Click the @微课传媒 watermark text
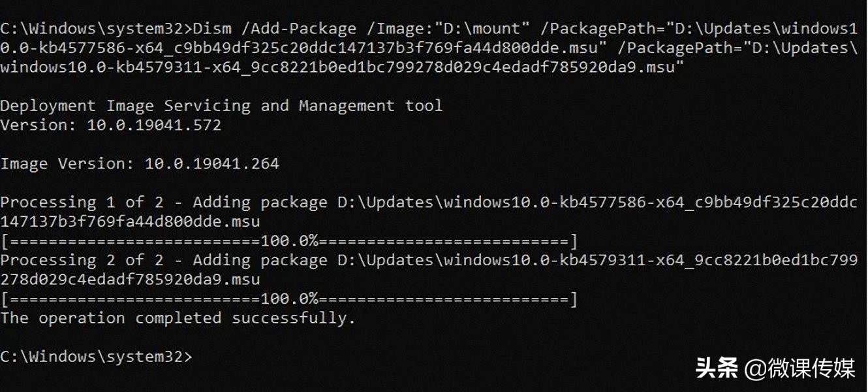This screenshot has width=868, height=392. tap(800, 368)
